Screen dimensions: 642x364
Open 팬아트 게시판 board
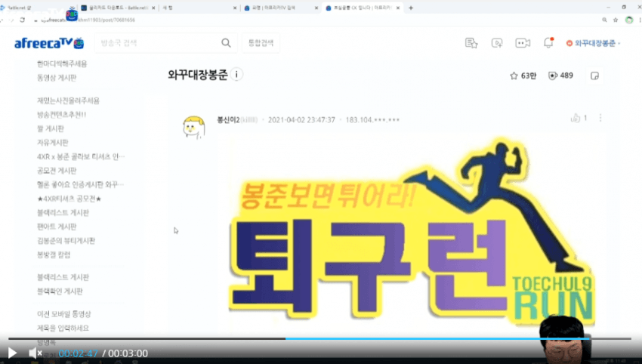pyautogui.click(x=57, y=227)
